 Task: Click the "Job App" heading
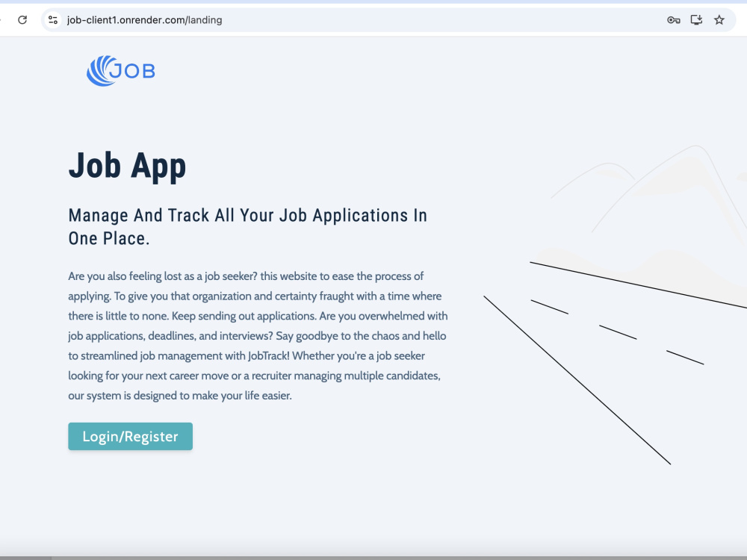point(127,166)
